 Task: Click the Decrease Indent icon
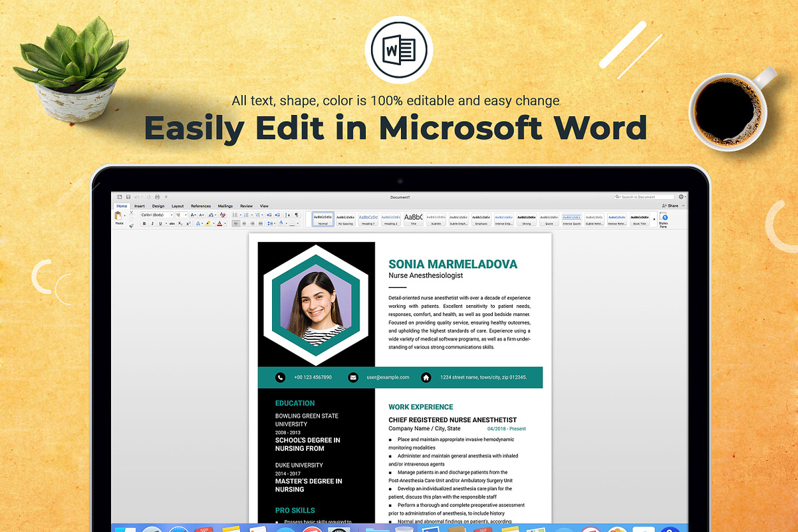click(269, 215)
